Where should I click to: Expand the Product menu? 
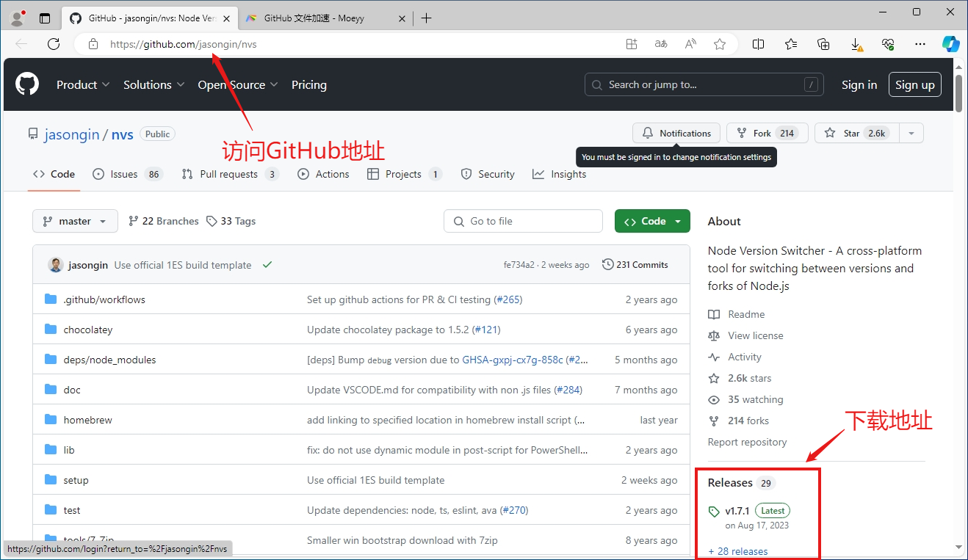coord(83,84)
